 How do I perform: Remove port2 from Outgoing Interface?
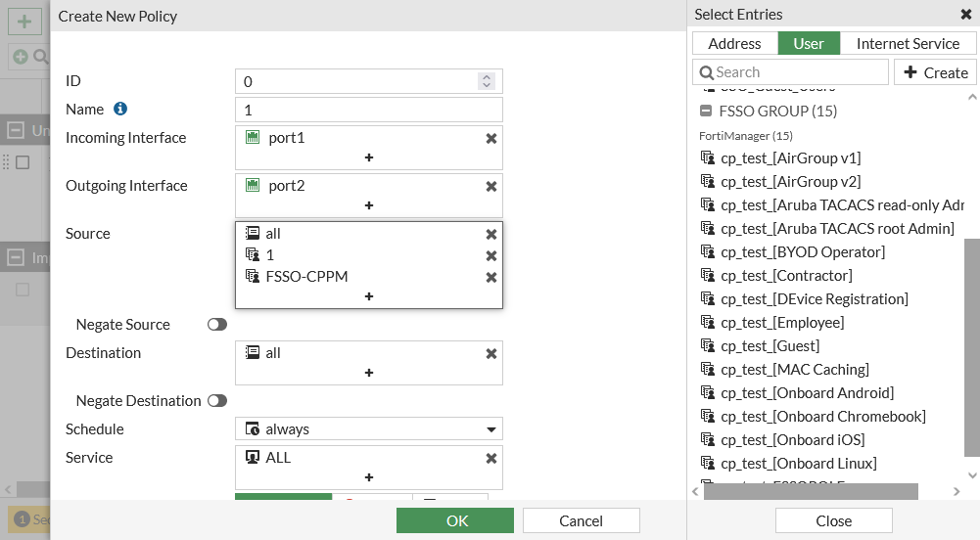click(491, 186)
